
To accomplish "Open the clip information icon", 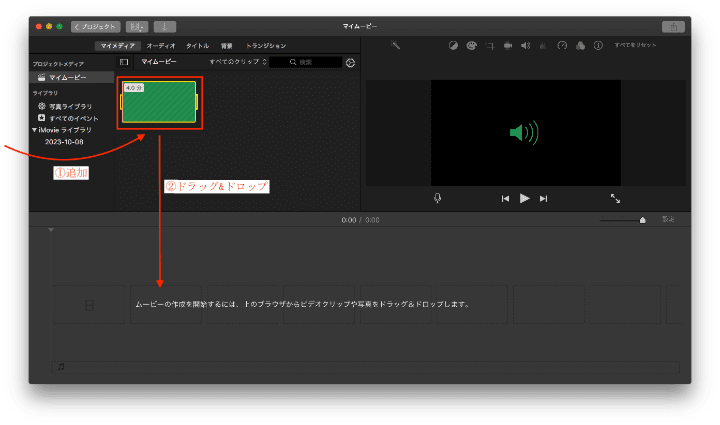I will point(598,45).
